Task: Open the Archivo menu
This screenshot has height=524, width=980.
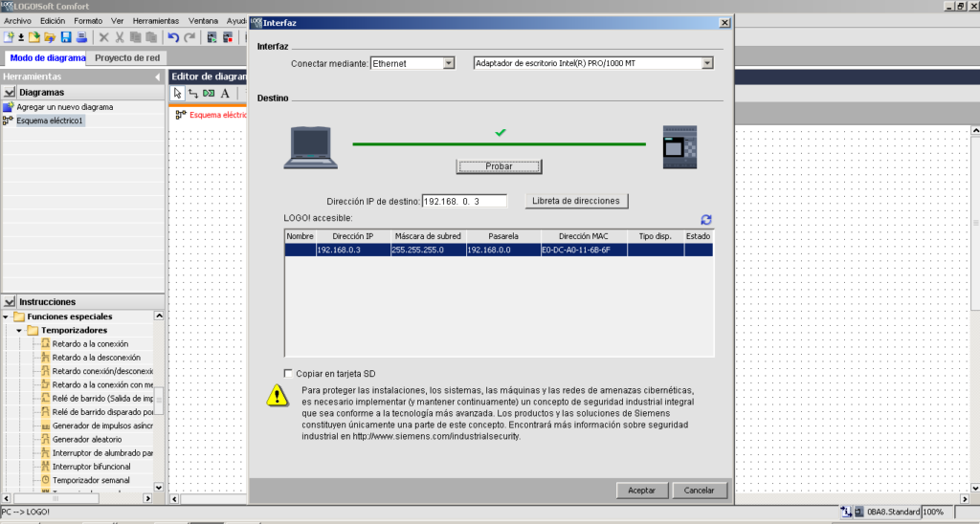Action: pyautogui.click(x=17, y=21)
